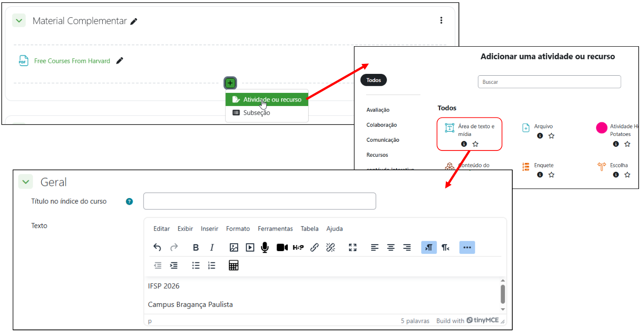The height and width of the screenshot is (334, 644).
Task: Decrease indent of the paragraph
Action: (157, 266)
